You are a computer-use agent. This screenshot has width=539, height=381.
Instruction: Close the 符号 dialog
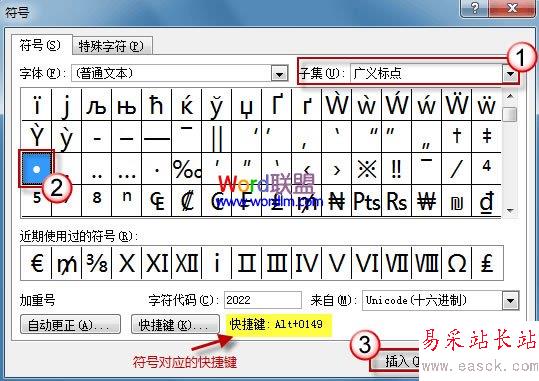(x=512, y=7)
